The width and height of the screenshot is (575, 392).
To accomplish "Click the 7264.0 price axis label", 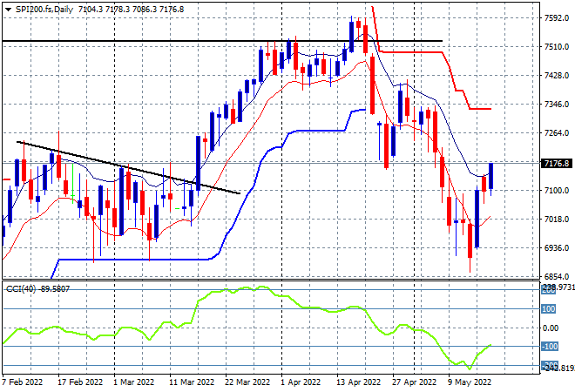I will pyautogui.click(x=557, y=133).
